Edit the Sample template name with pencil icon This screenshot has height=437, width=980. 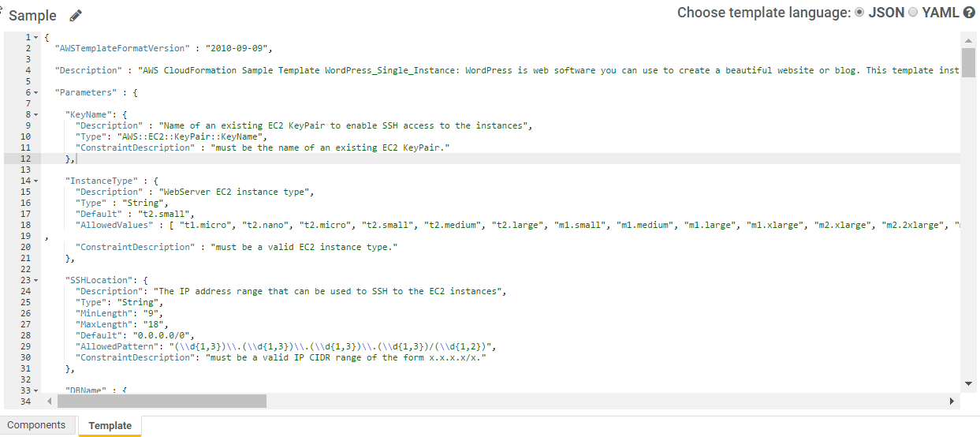click(x=76, y=16)
